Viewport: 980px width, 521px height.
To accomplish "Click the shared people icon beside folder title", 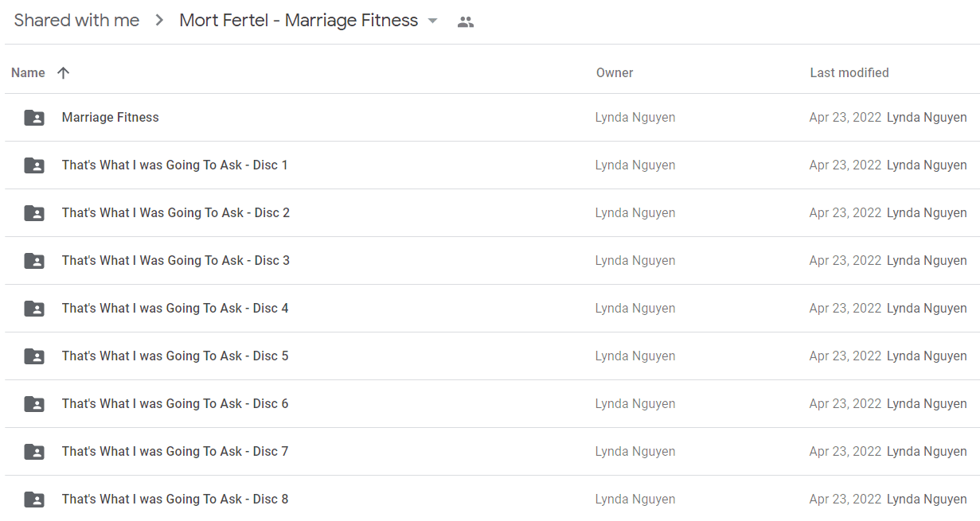I will [466, 22].
